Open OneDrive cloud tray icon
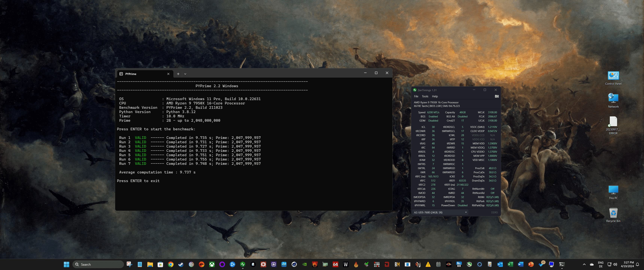Viewport: 644px width, 270px height. tap(592, 264)
